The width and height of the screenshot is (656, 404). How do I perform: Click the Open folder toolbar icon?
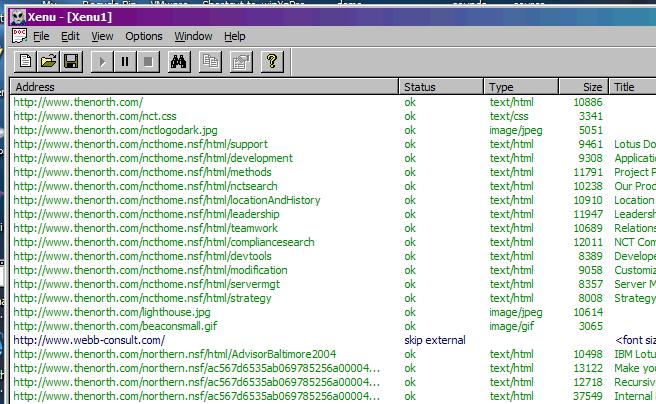pyautogui.click(x=48, y=62)
